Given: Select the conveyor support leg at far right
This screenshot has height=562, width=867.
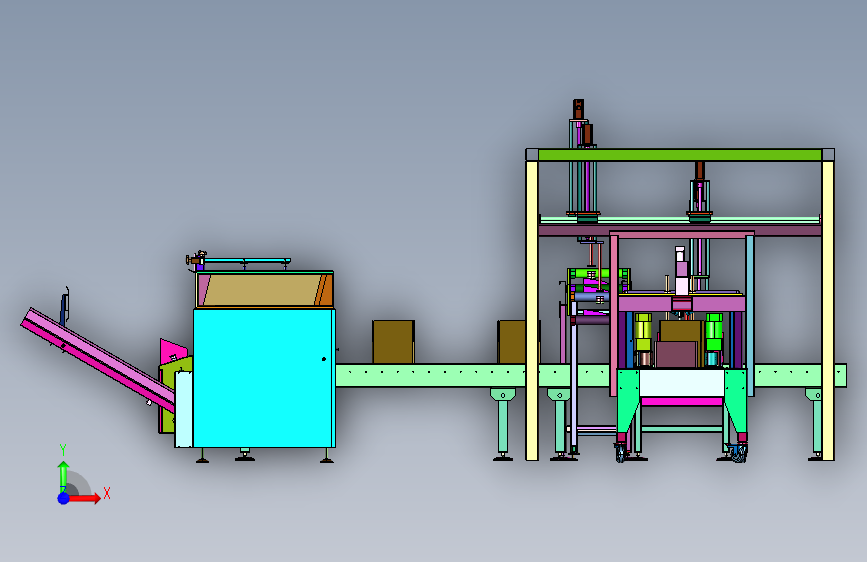Looking at the screenshot, I should (816, 423).
